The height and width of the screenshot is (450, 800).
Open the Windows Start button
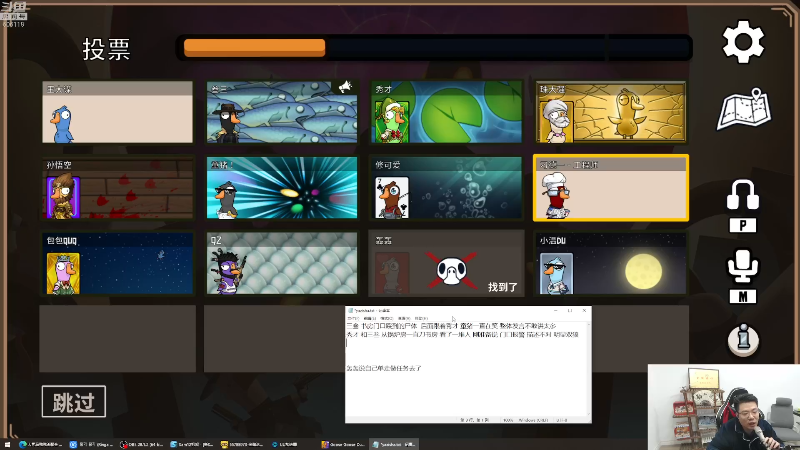pos(7,444)
